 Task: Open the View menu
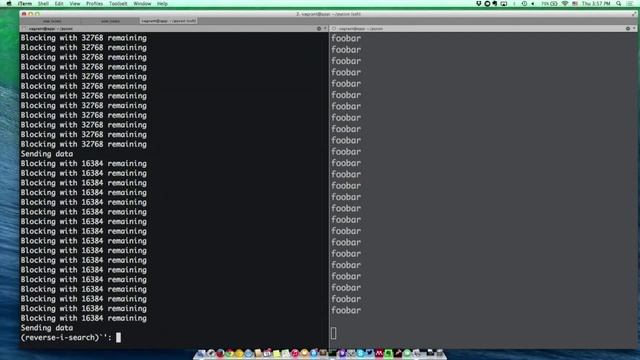pos(75,4)
